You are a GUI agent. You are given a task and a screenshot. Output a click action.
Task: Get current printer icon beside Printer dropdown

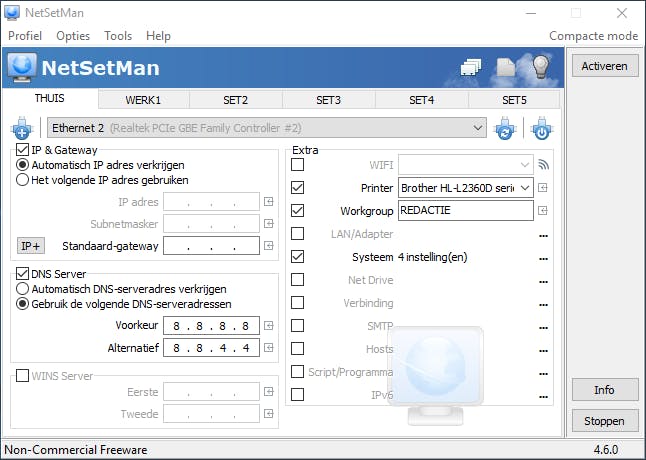(543, 188)
